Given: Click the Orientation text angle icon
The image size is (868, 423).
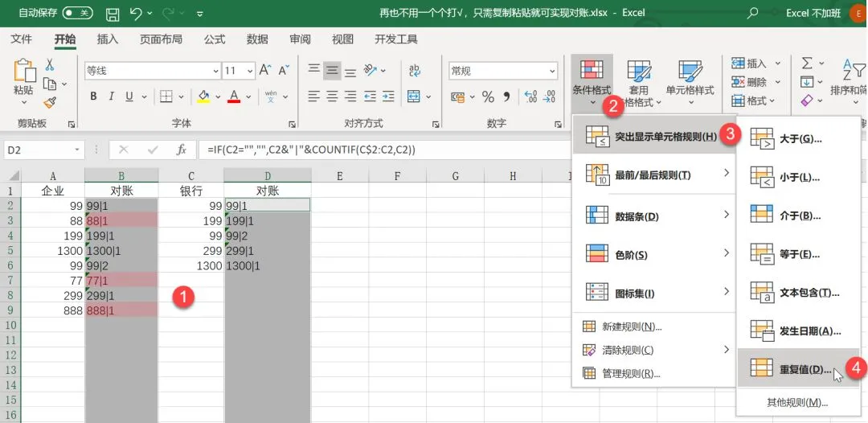Looking at the screenshot, I should pyautogui.click(x=370, y=70).
